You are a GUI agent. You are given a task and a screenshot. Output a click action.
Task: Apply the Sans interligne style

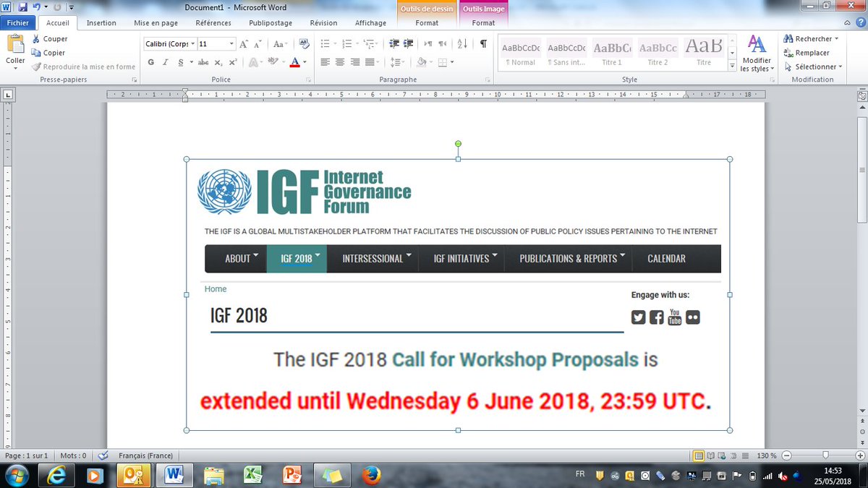pyautogui.click(x=566, y=52)
